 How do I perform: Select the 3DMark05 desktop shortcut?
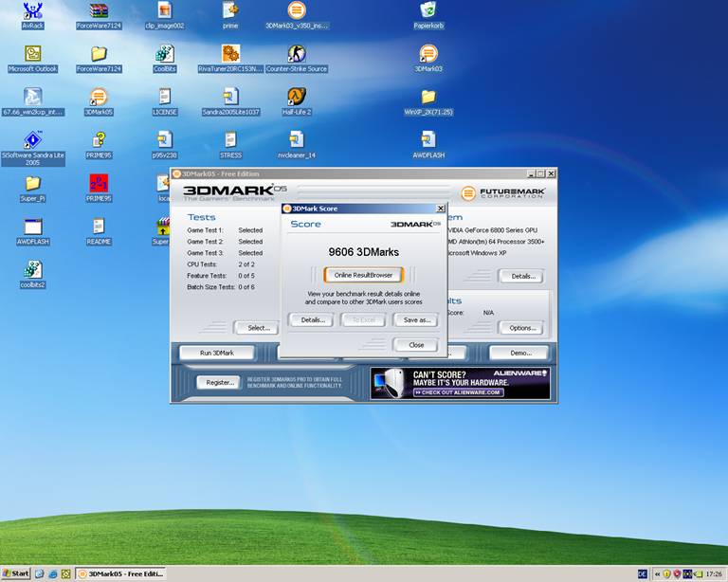99,102
